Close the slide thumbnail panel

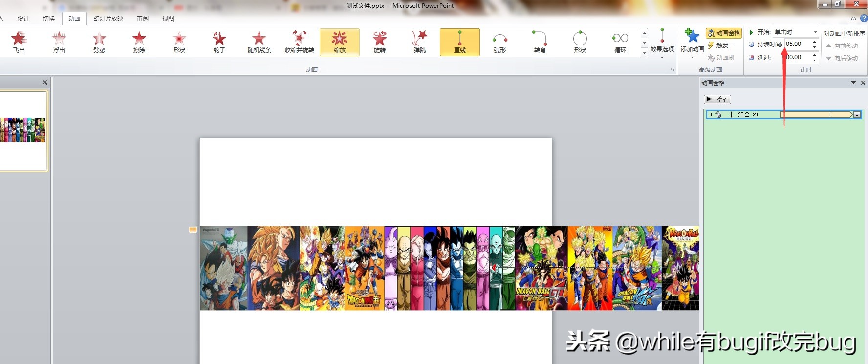45,82
